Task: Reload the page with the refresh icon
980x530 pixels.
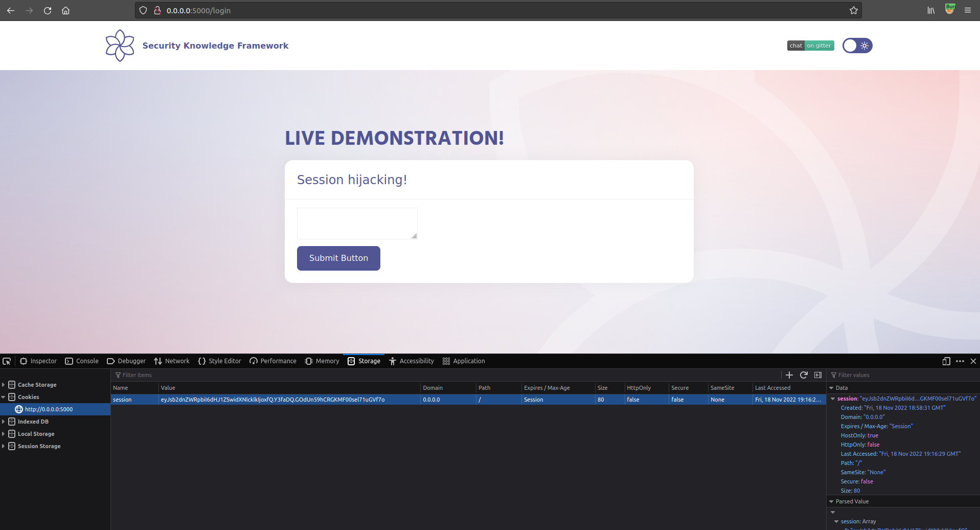Action: 48,10
